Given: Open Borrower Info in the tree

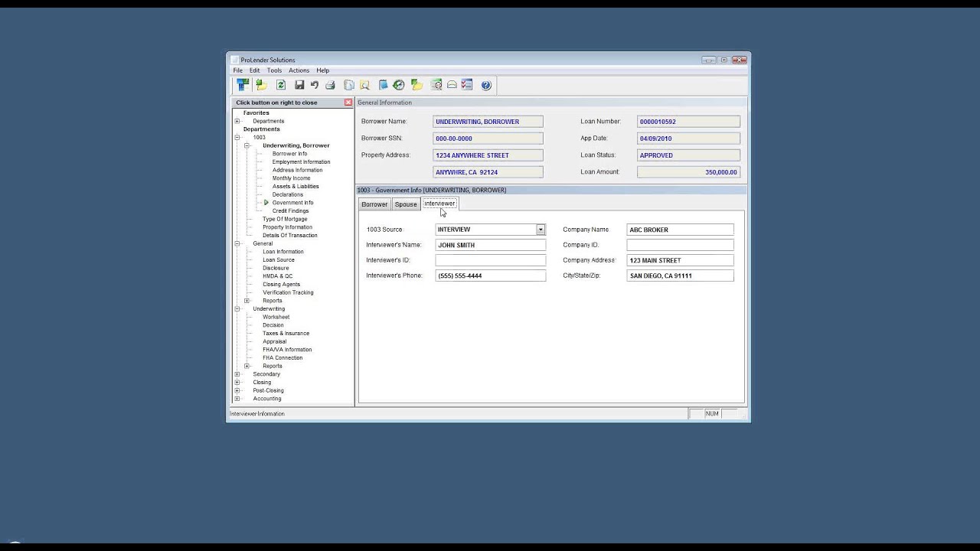Looking at the screenshot, I should (289, 154).
